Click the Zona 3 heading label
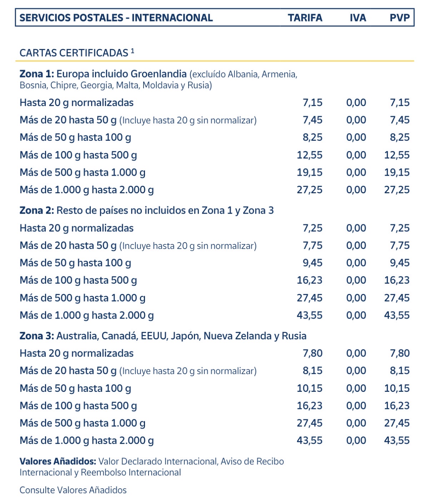This screenshot has width=421, height=504. tap(37, 336)
